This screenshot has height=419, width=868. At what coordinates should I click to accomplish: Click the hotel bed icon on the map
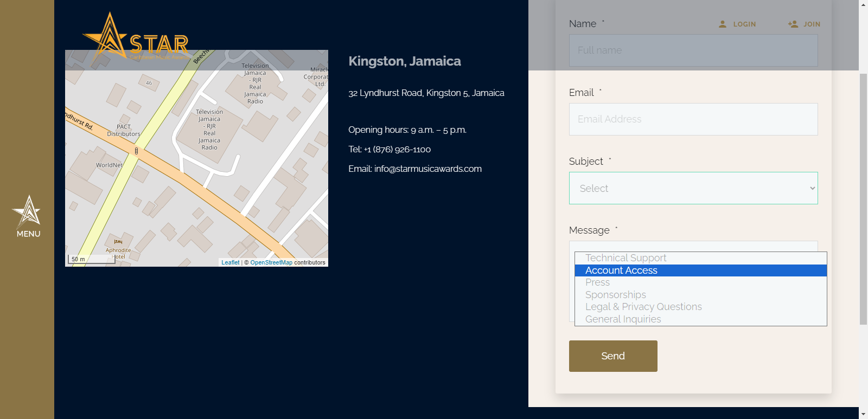coord(118,242)
